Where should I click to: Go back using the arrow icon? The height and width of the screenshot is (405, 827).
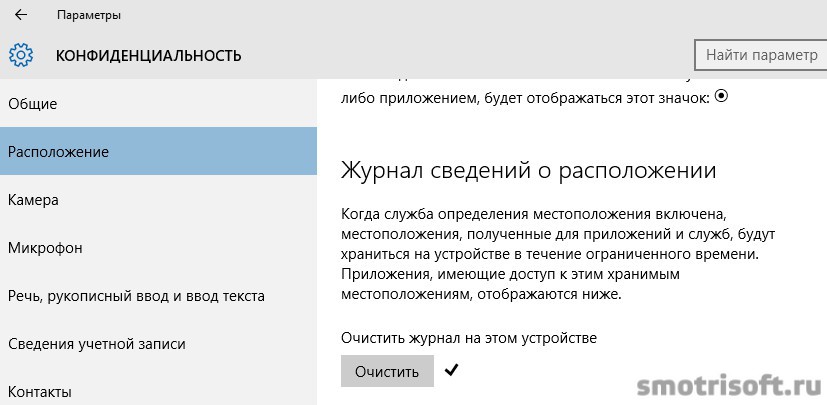coord(21,15)
